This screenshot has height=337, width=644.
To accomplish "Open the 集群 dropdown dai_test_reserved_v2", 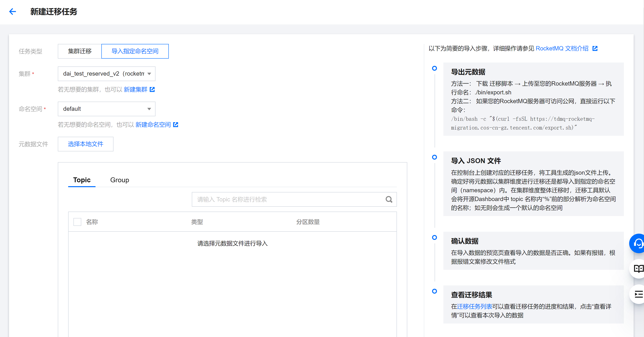I will pyautogui.click(x=104, y=74).
